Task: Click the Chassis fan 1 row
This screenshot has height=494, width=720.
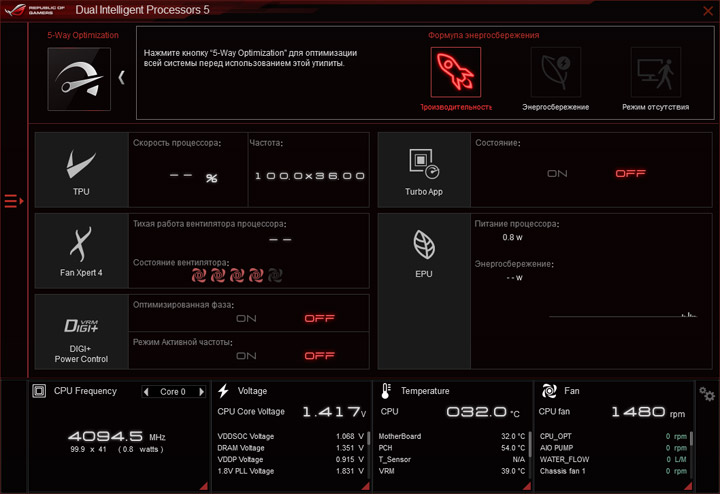Action: pyautogui.click(x=613, y=471)
